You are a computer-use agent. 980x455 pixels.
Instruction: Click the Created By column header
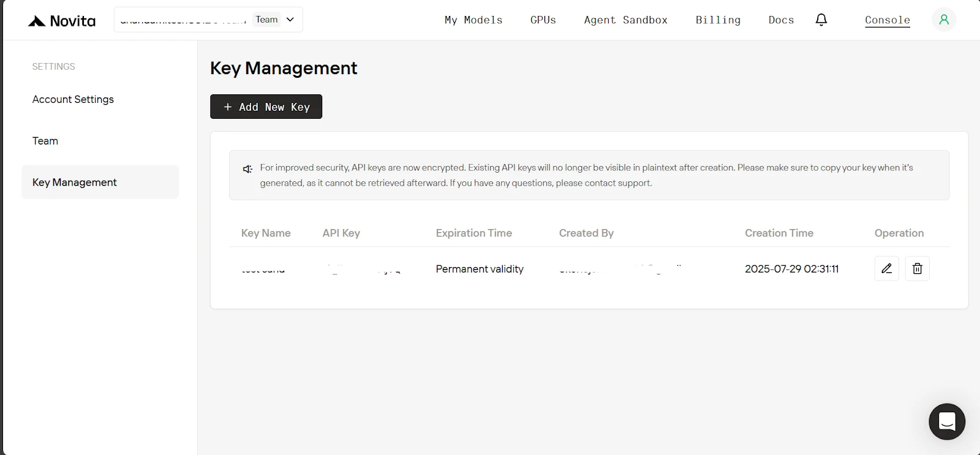click(586, 233)
